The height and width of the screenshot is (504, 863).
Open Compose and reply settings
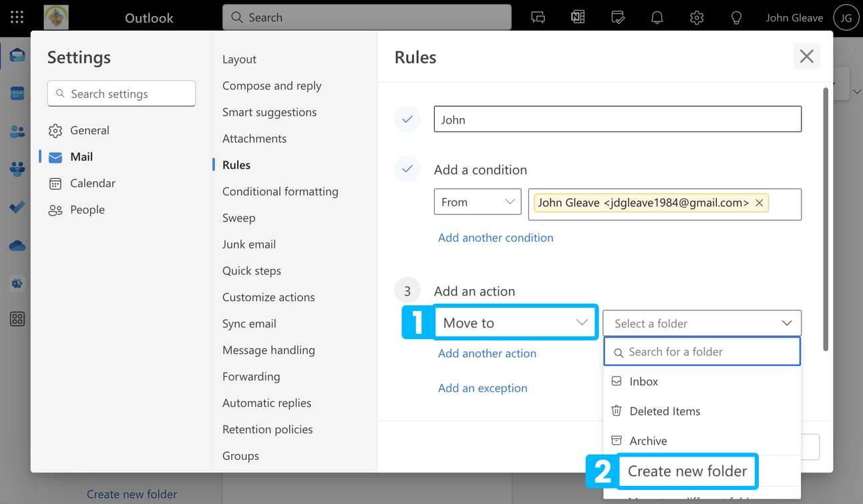click(x=272, y=85)
